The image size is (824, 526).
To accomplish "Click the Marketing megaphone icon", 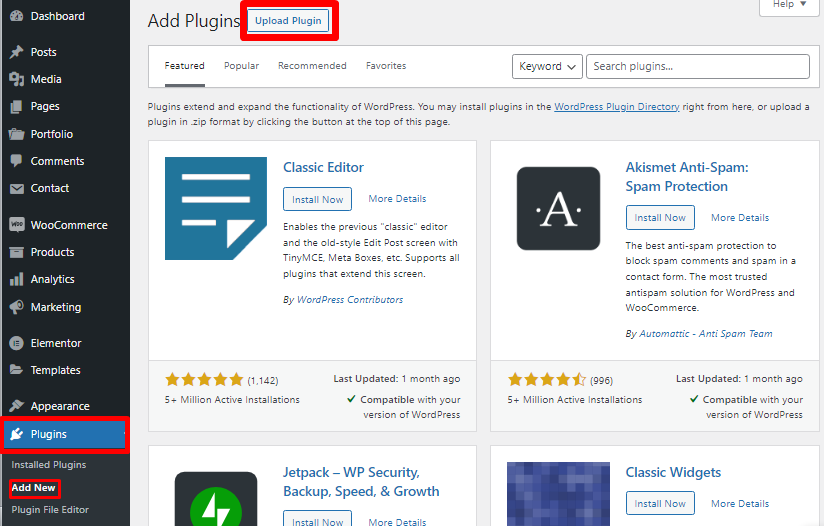I will tap(16, 307).
